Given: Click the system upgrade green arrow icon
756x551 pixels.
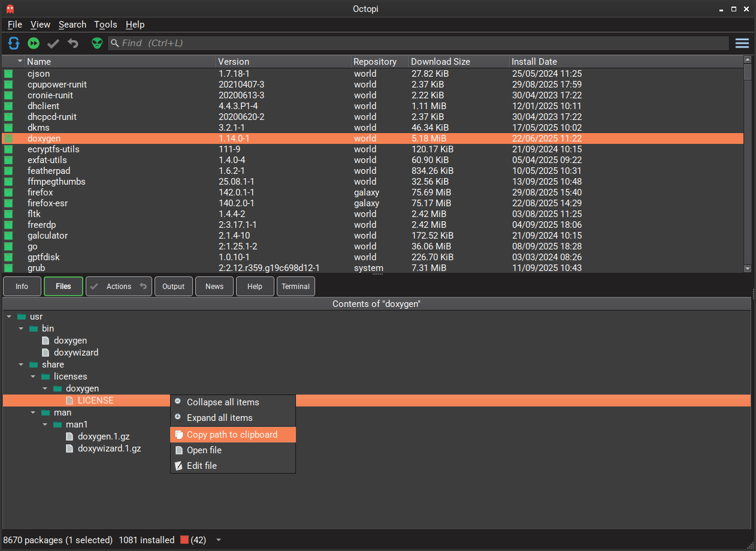Looking at the screenshot, I should (x=34, y=43).
